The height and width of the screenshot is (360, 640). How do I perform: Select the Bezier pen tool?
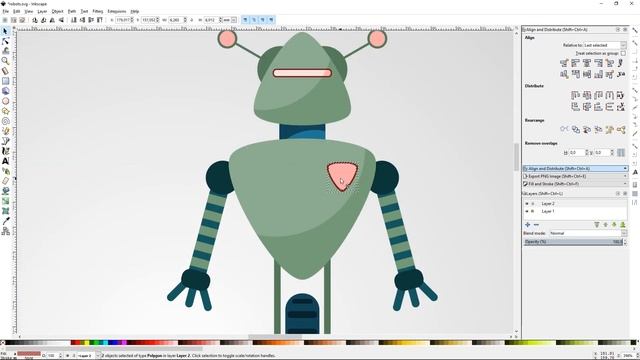pyautogui.click(x=5, y=141)
